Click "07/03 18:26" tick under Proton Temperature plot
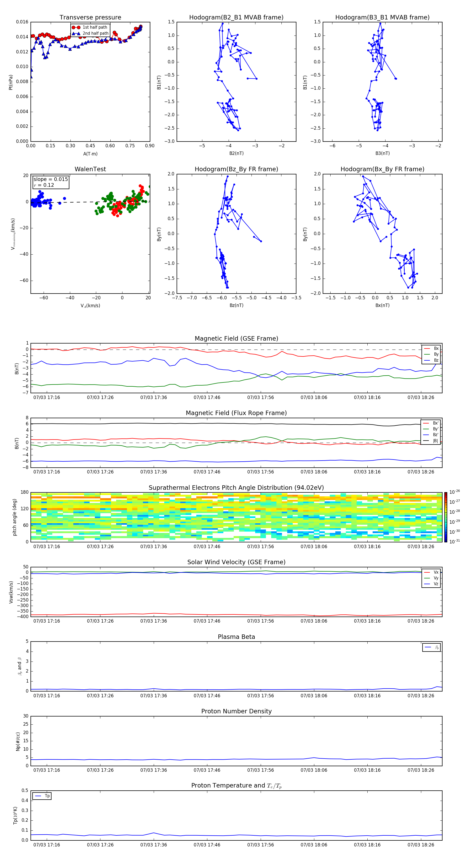The width and height of the screenshot is (473, 868). point(421,845)
